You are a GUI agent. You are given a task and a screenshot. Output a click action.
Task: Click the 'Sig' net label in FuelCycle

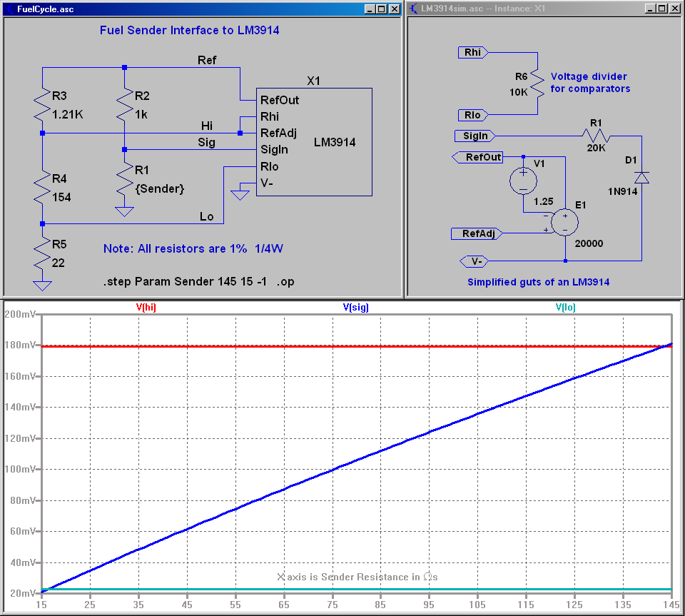[x=206, y=143]
